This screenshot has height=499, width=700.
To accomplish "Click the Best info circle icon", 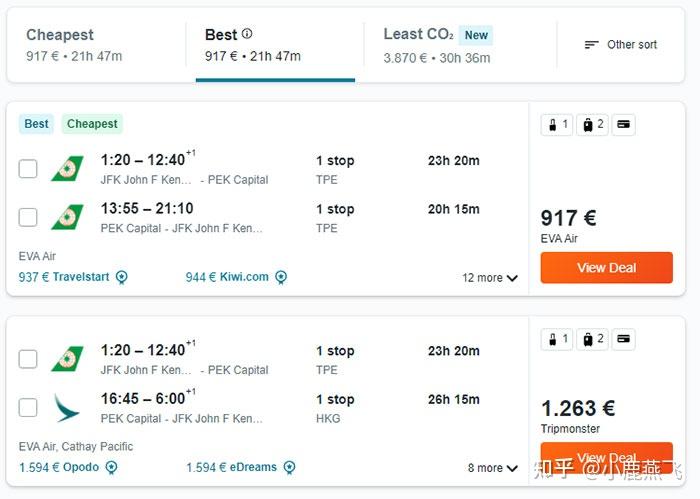I will pos(247,33).
